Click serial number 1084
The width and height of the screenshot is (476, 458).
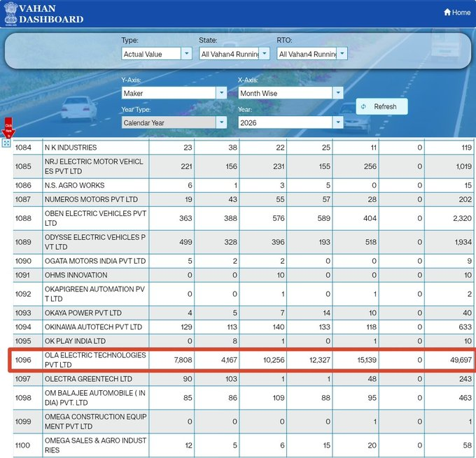pyautogui.click(x=23, y=148)
